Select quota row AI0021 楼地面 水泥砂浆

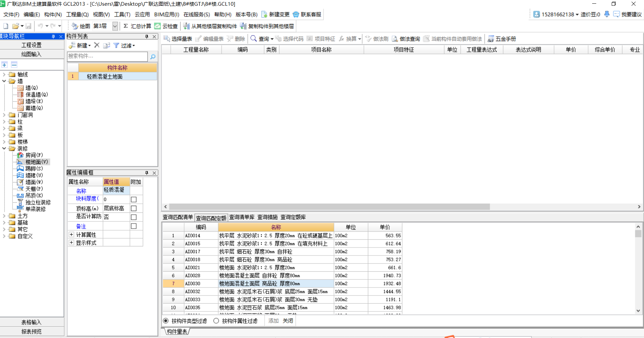tap(282, 268)
